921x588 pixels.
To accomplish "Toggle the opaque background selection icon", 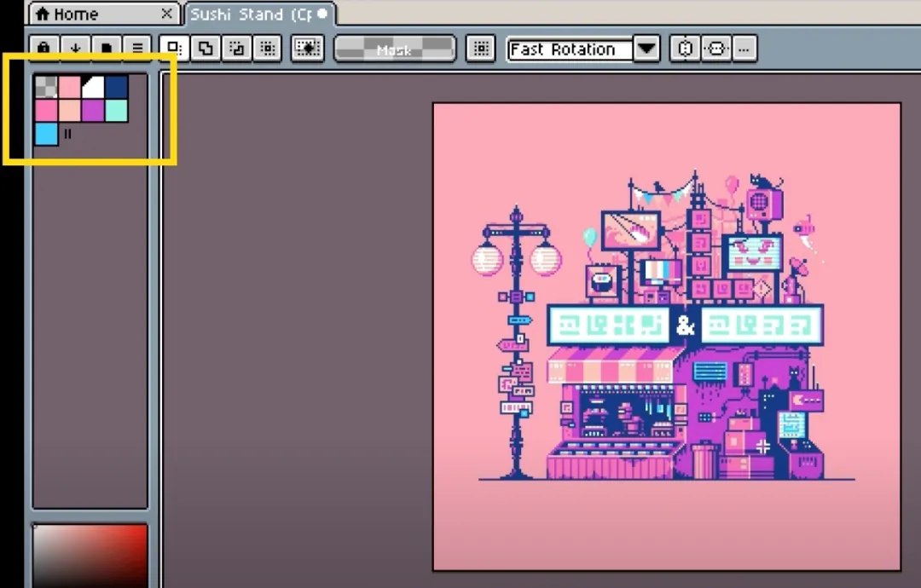I will [x=308, y=48].
